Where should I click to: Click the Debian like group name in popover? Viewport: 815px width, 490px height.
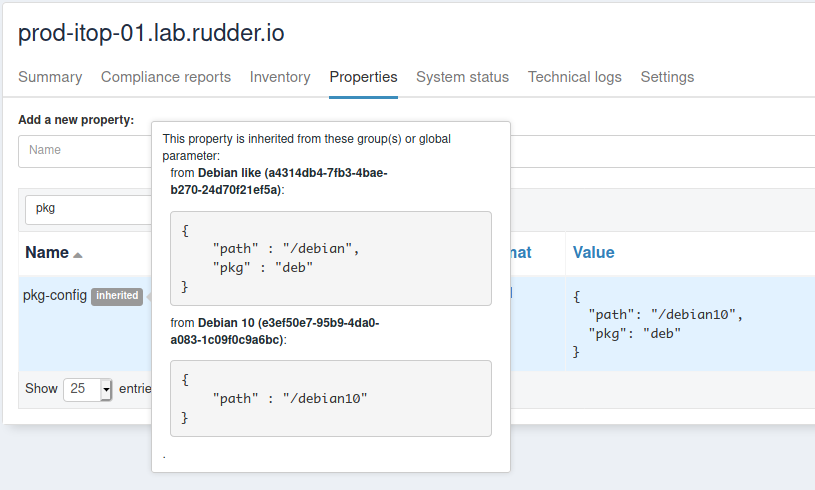[239, 172]
